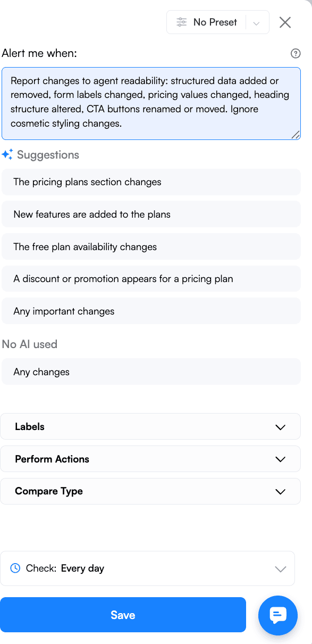Open the No Preset dropdown
The image size is (312, 644).
coord(257,22)
